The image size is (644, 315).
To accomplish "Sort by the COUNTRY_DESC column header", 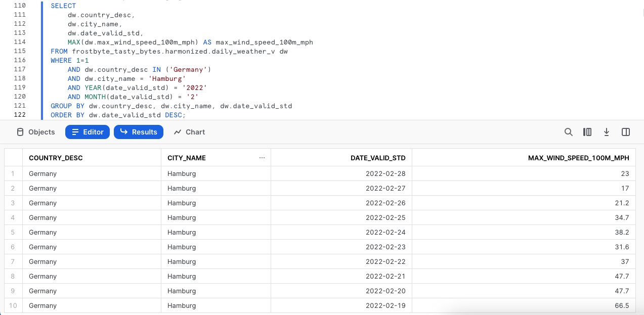I will pos(56,158).
